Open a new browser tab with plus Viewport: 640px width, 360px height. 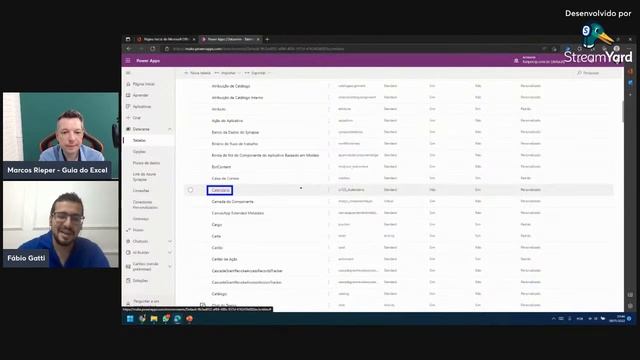point(267,39)
